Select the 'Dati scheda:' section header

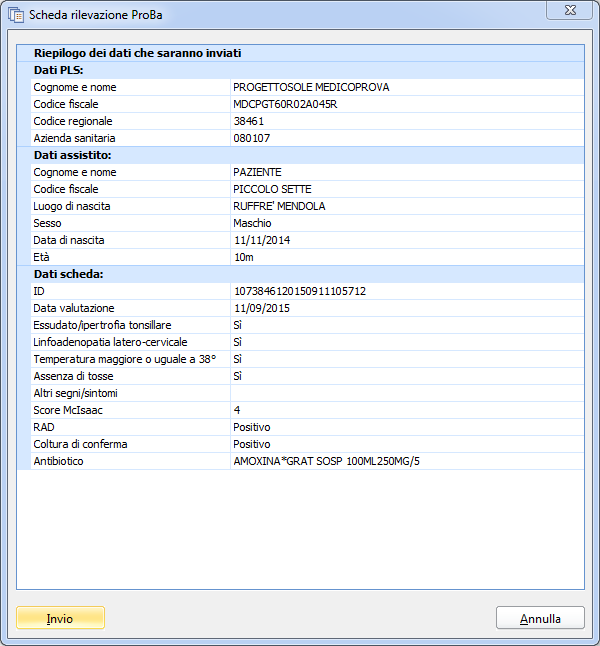click(68, 274)
